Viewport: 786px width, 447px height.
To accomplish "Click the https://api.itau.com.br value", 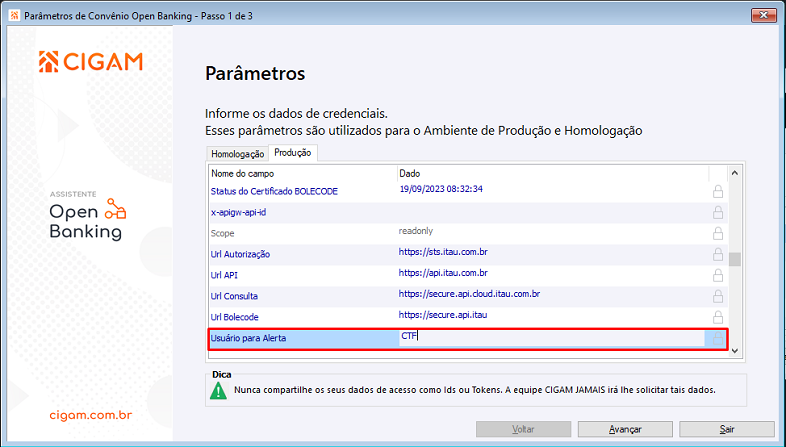I will [443, 273].
